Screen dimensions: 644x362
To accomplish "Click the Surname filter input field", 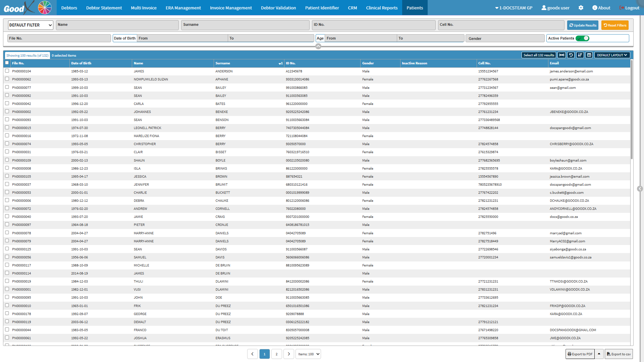I will pos(245,25).
